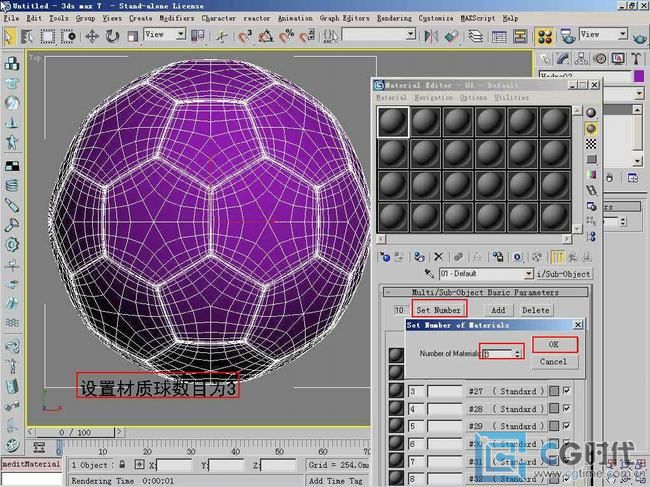Open the MAXScript menu
Screen dimensions: 650x487
click(x=478, y=18)
